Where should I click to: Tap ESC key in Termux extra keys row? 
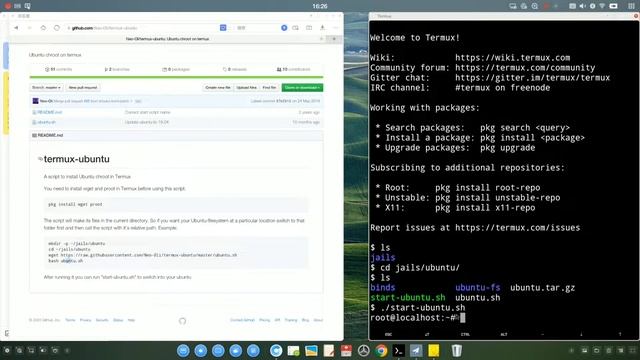click(x=388, y=334)
